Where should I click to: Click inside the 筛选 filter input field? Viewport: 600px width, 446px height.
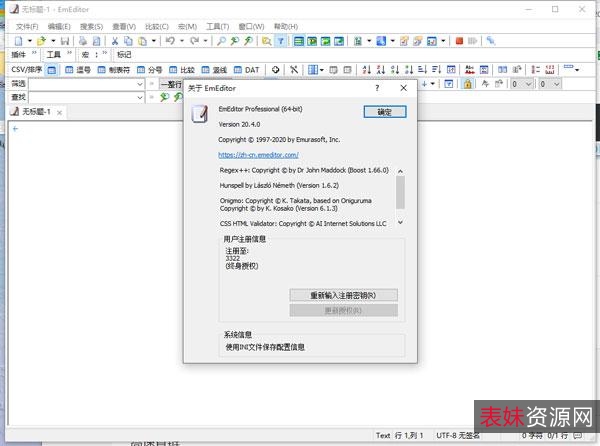point(82,84)
